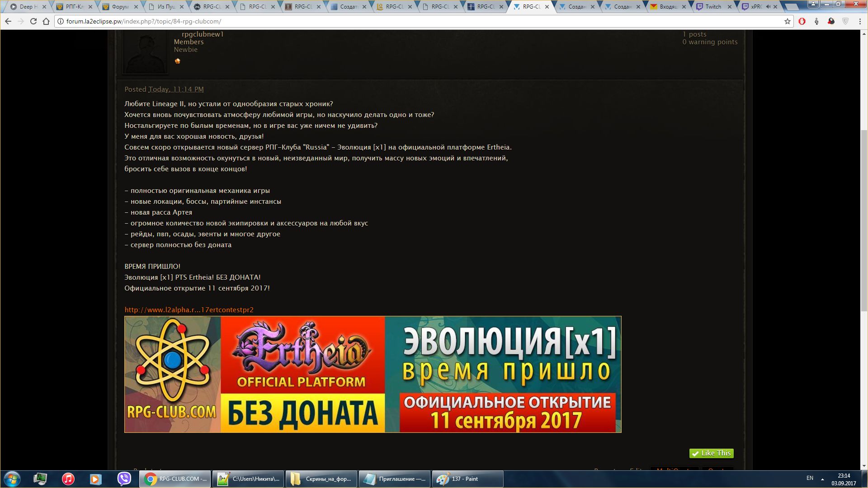Click the user reputation pip icon
Image resolution: width=868 pixels, height=488 pixels.
point(177,61)
